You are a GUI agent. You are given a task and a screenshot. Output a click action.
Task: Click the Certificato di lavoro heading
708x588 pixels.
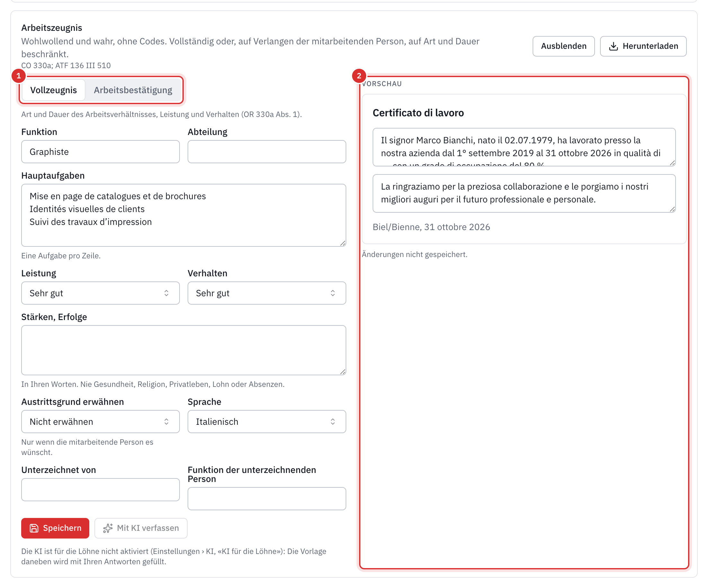[418, 112]
